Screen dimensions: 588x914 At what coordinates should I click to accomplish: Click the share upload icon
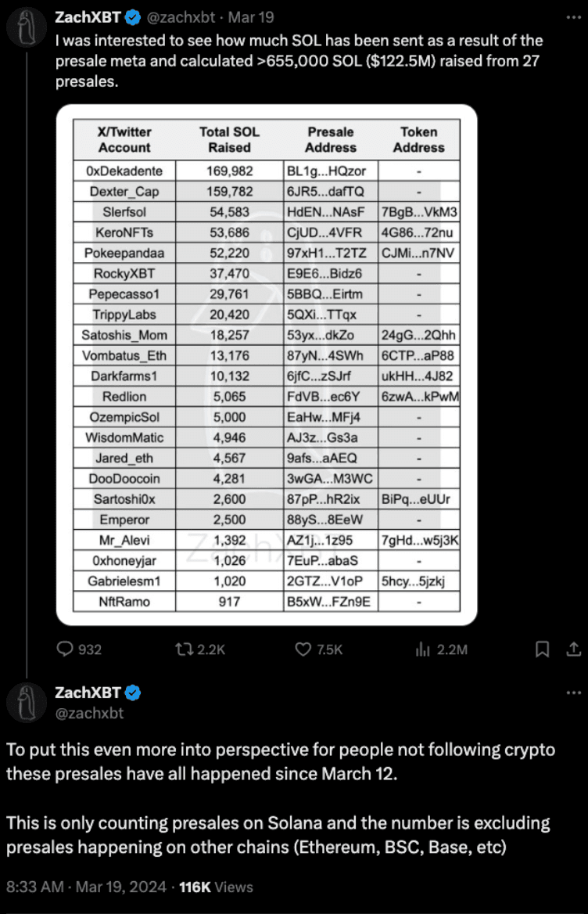[572, 650]
